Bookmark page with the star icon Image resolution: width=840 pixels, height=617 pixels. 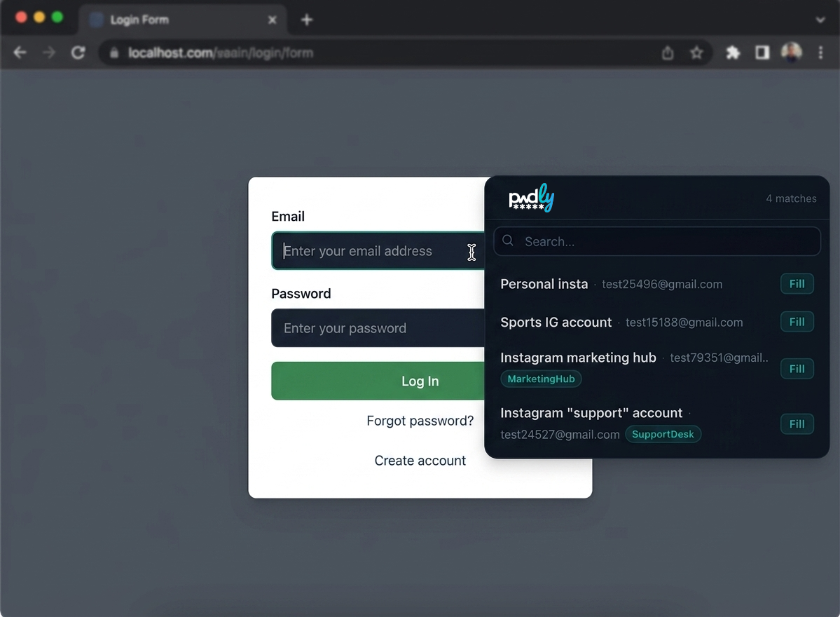(x=696, y=53)
